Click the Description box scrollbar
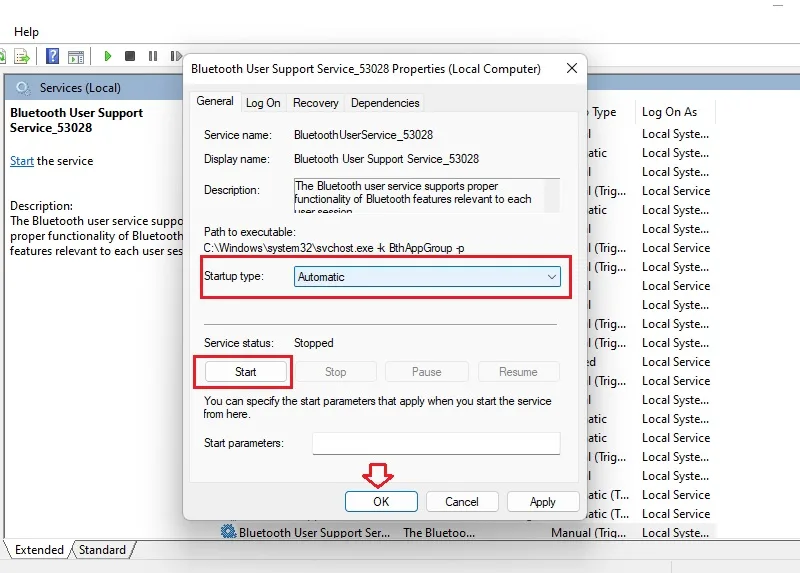Image resolution: width=800 pixels, height=573 pixels. tap(552, 195)
